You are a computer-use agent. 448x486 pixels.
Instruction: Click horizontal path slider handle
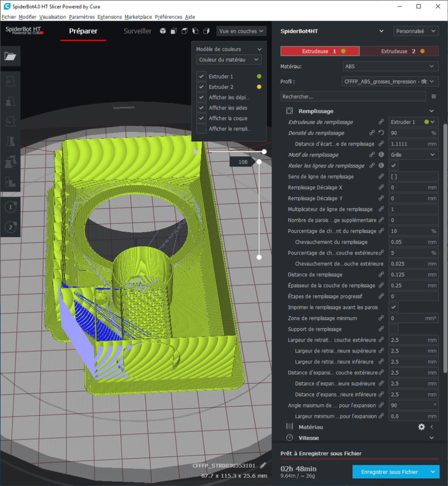click(264, 152)
